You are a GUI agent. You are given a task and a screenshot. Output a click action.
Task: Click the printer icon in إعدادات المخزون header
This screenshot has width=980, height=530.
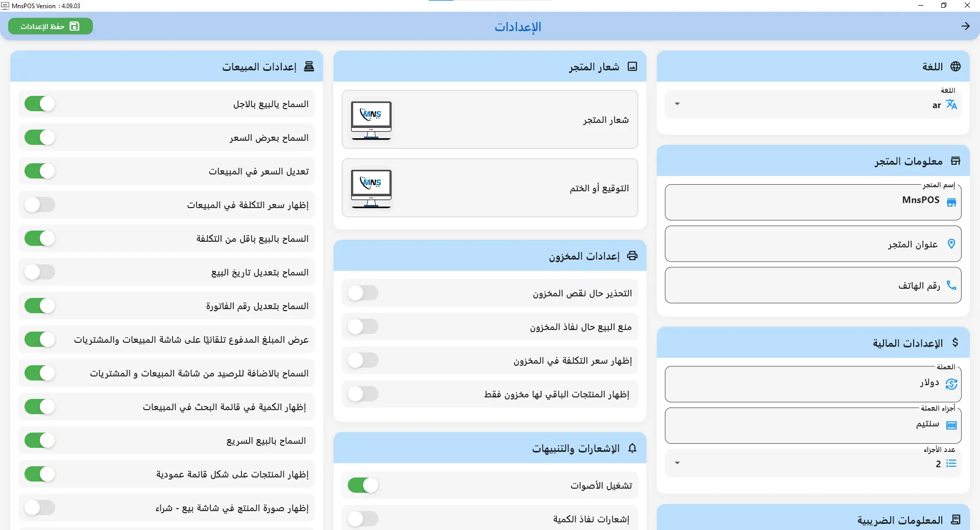coord(632,256)
